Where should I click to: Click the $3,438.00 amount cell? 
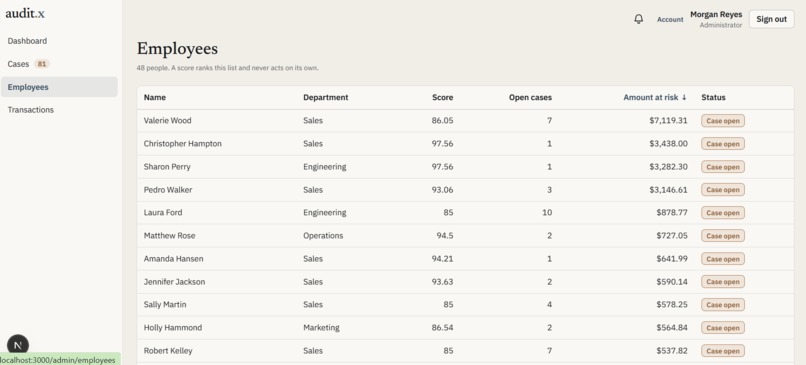coord(668,143)
